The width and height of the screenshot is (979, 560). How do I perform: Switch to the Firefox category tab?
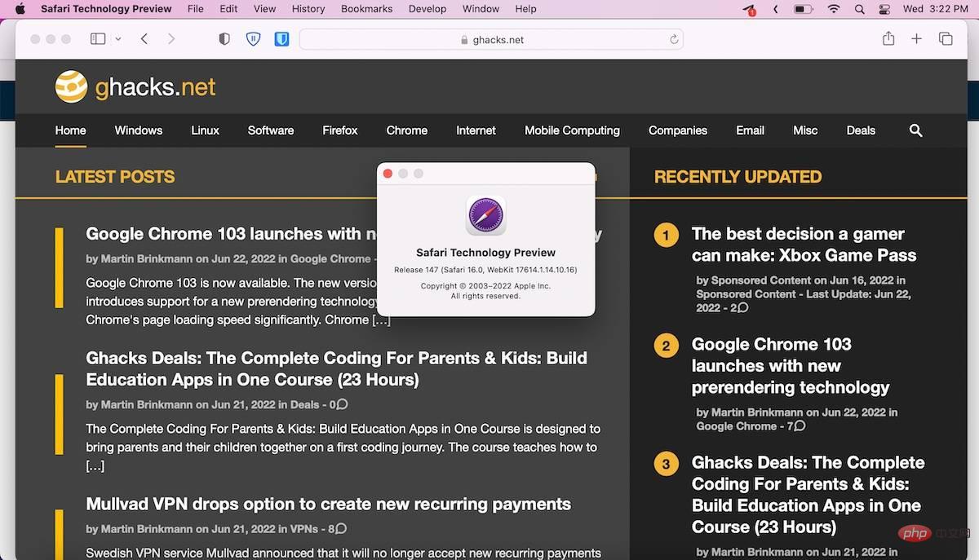(339, 130)
